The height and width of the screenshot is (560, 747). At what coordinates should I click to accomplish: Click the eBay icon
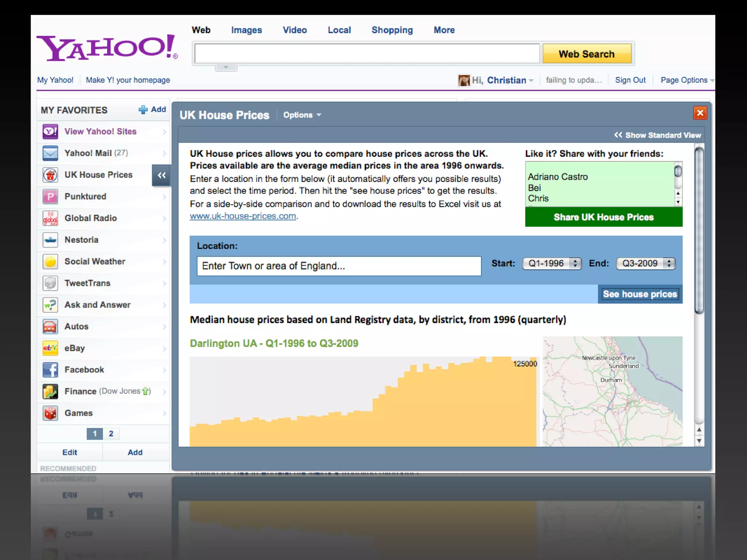pyautogui.click(x=50, y=348)
